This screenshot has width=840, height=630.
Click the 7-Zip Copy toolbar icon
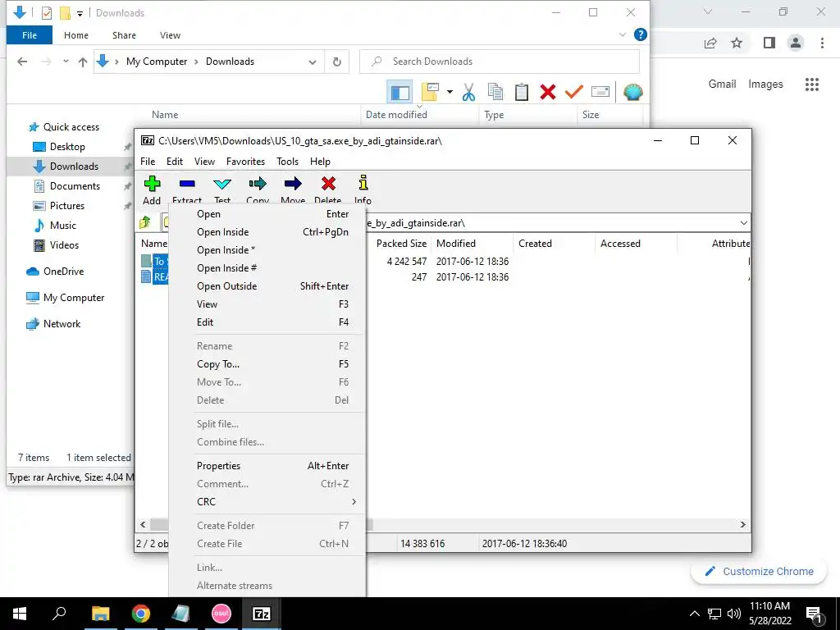258,184
